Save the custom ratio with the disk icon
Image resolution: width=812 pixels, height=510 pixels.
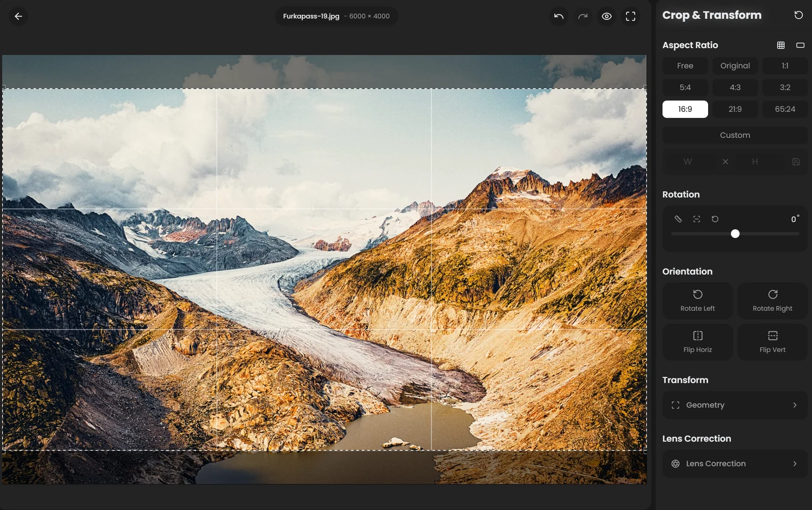tap(796, 162)
